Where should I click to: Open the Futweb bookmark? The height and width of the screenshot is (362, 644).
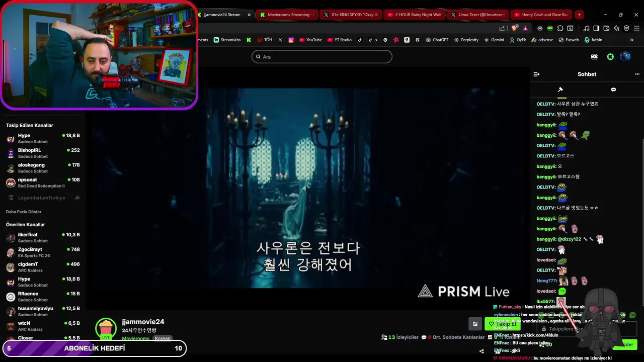click(569, 40)
